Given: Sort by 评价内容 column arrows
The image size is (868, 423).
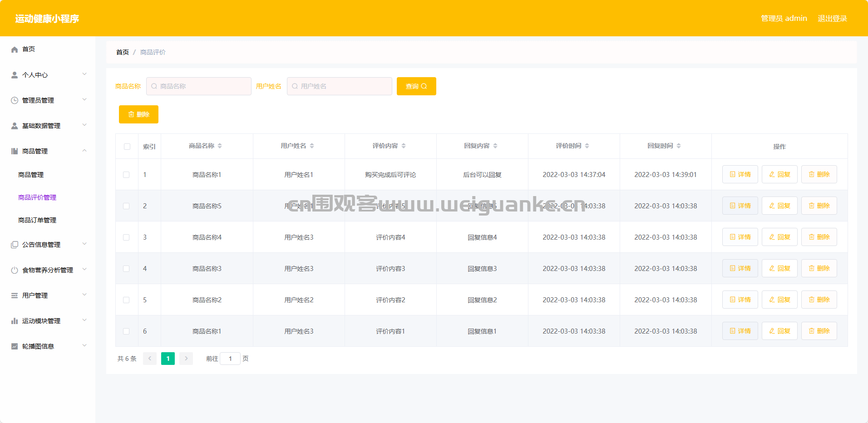Looking at the screenshot, I should pyautogui.click(x=404, y=146).
